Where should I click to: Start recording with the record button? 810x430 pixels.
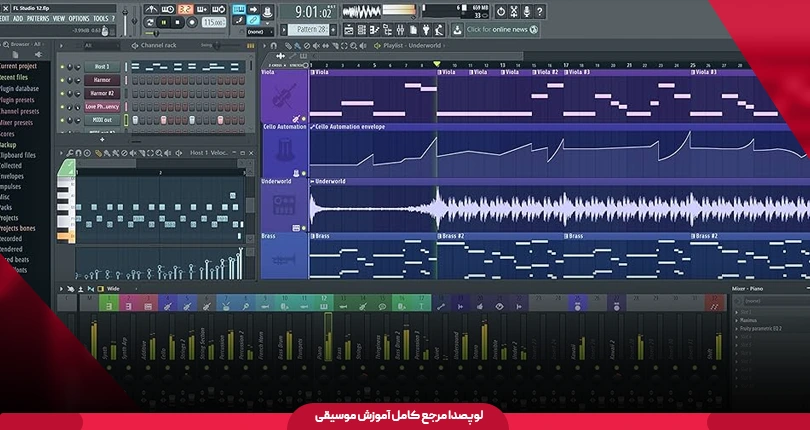pos(192,22)
